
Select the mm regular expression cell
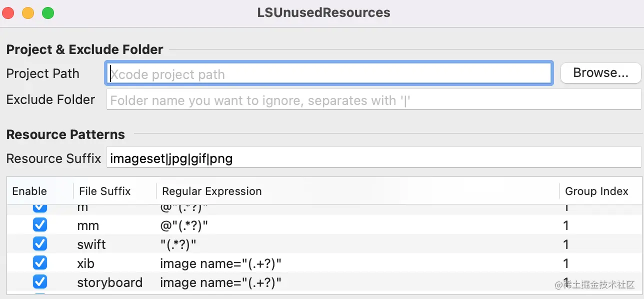(183, 225)
